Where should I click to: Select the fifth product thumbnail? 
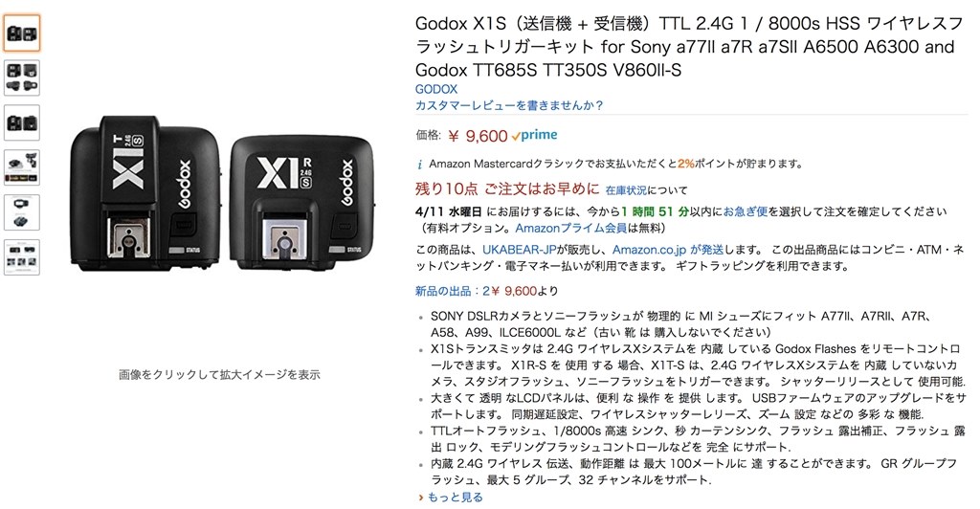pyautogui.click(x=22, y=212)
